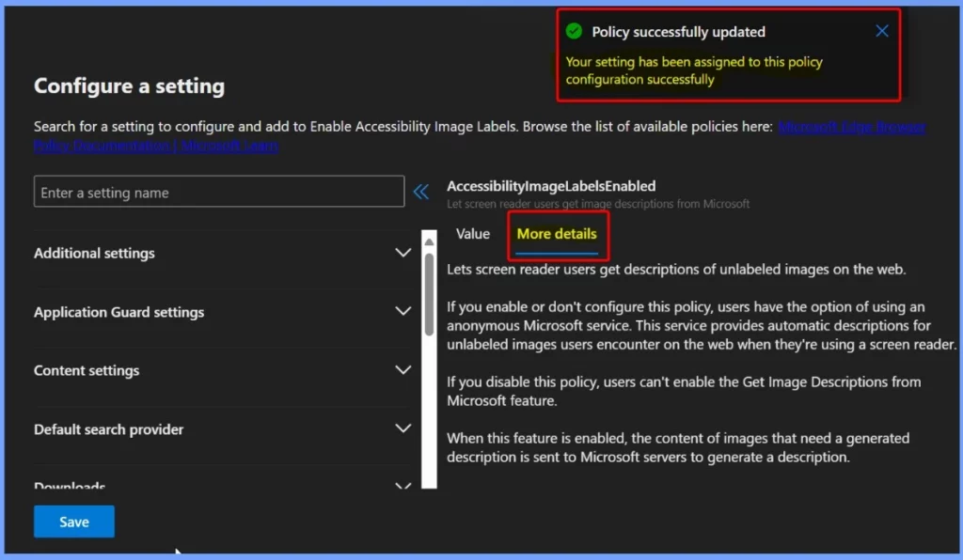The height and width of the screenshot is (560, 963).
Task: Save the policy configuration
Action: pyautogui.click(x=73, y=521)
